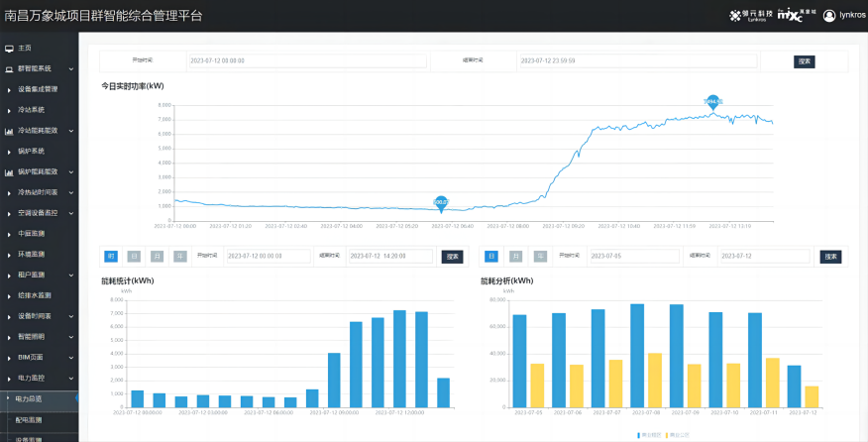Click the lynkros user avatar icon
This screenshot has width=868, height=442.
[829, 16]
